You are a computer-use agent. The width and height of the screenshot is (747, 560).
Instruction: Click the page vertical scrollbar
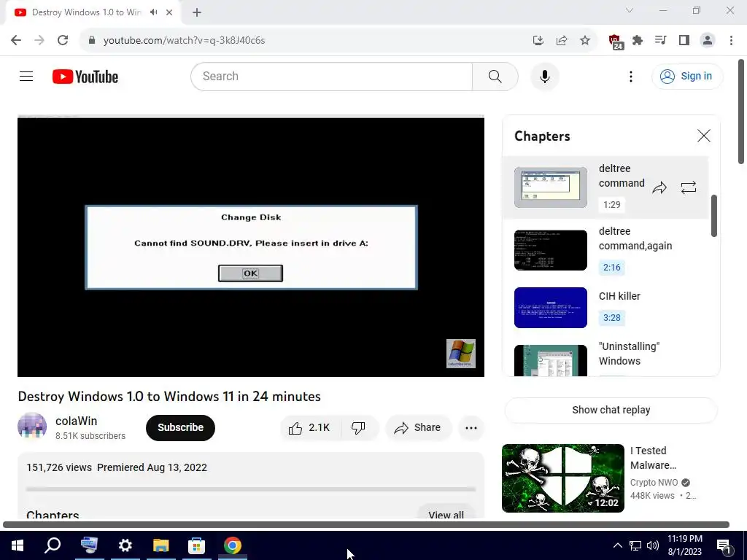[x=741, y=112]
